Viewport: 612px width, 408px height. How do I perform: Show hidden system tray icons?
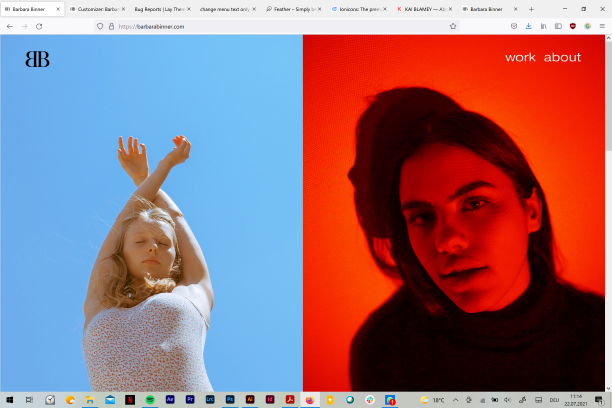pyautogui.click(x=455, y=400)
